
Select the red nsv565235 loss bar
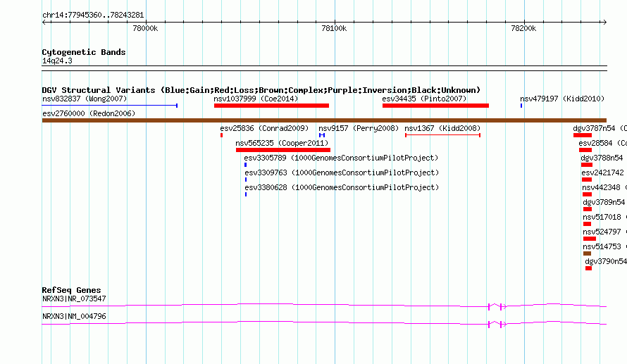(283, 150)
